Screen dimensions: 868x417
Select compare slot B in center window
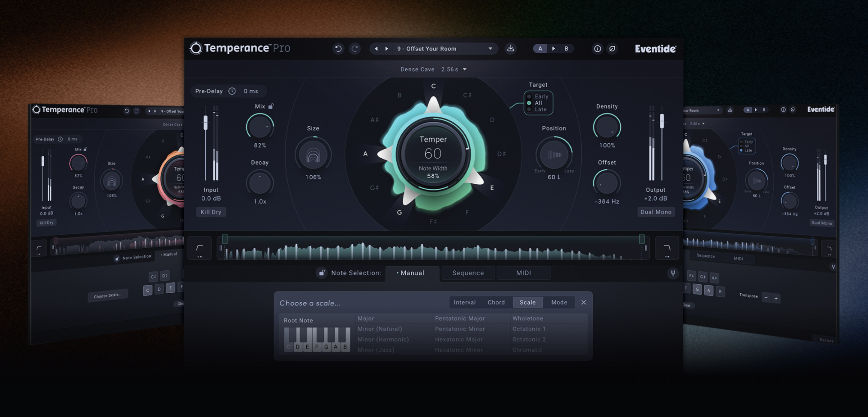tap(566, 48)
